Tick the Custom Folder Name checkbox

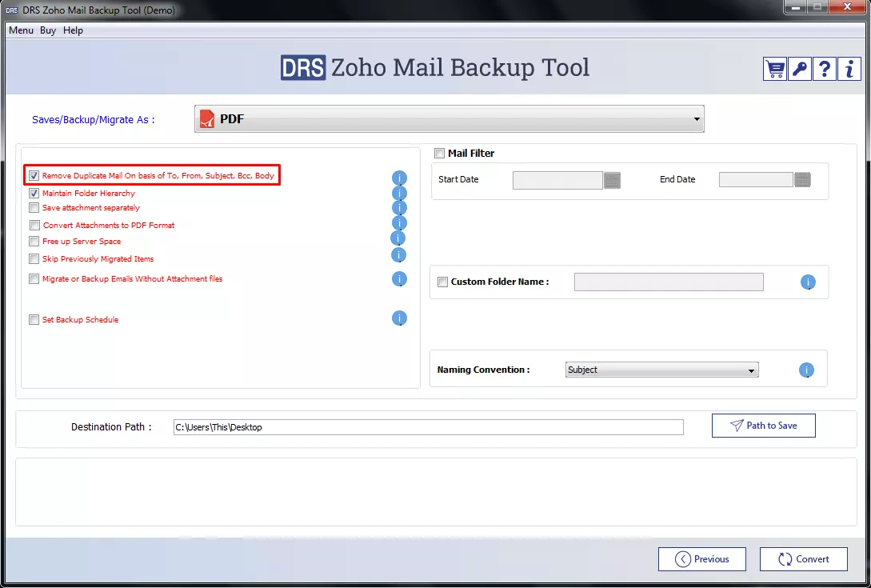point(443,282)
